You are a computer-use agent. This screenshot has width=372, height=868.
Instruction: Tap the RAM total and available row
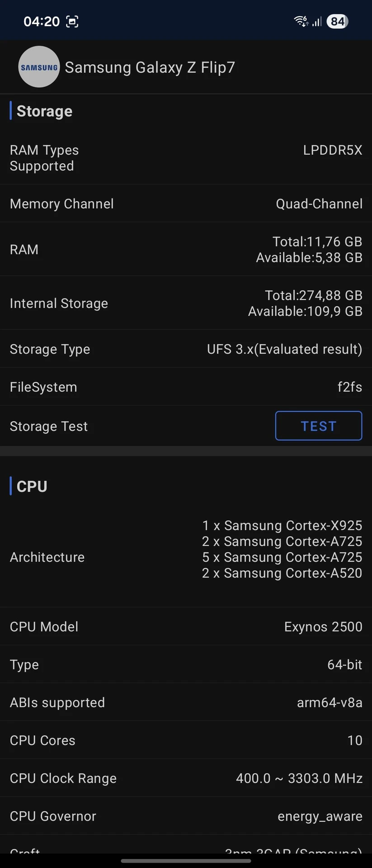[x=186, y=250]
